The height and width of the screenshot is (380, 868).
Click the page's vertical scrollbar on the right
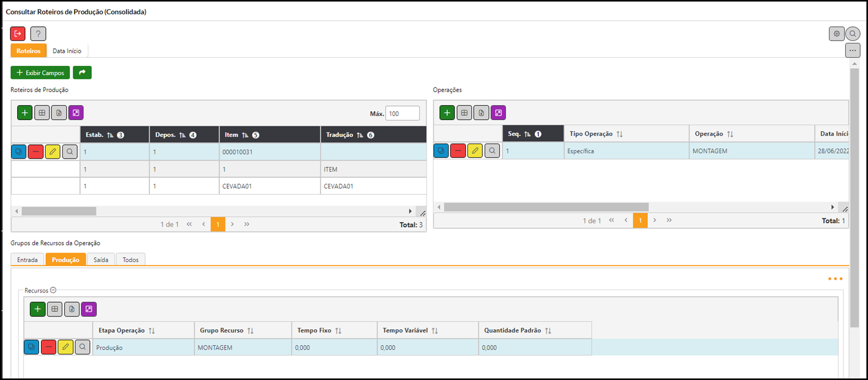coord(855,197)
